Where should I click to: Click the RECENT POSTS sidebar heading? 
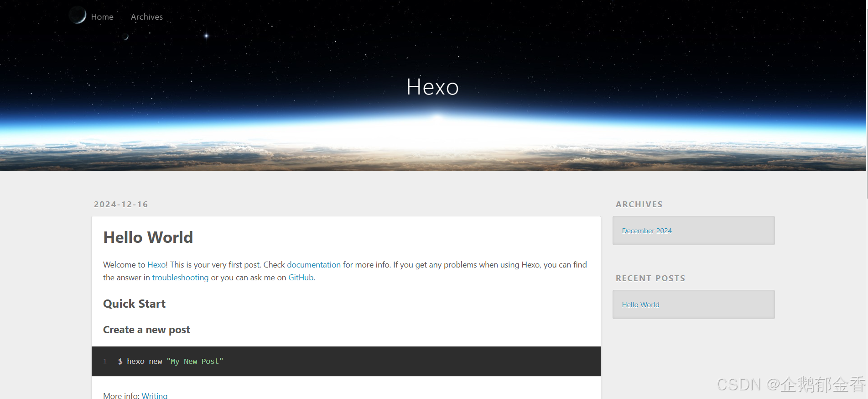[650, 278]
